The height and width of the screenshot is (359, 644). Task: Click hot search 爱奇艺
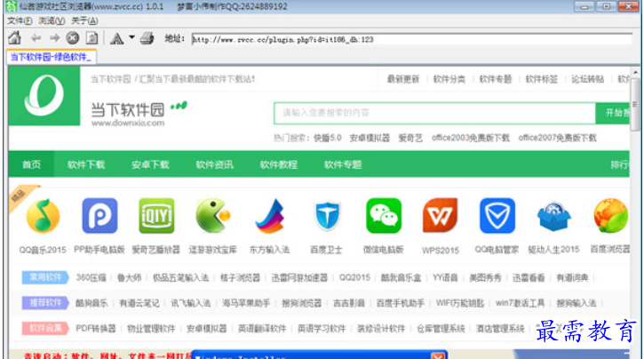point(410,138)
